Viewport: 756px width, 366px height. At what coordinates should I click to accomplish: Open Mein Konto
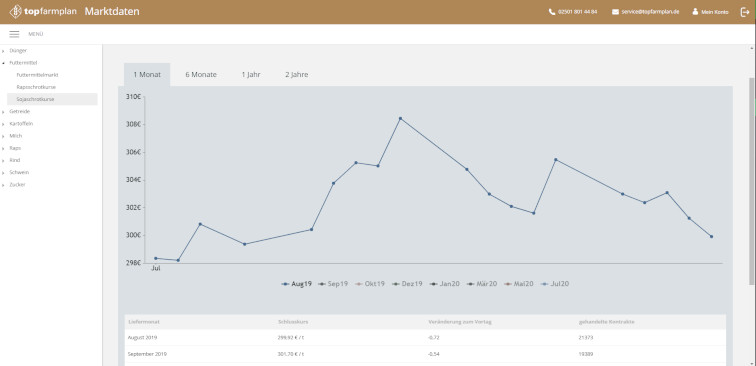click(x=715, y=12)
